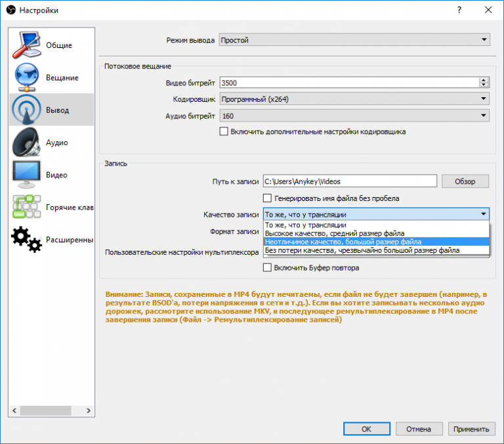Open the Аудио битрейт dropdown
The width and height of the screenshot is (504, 444).
click(354, 116)
